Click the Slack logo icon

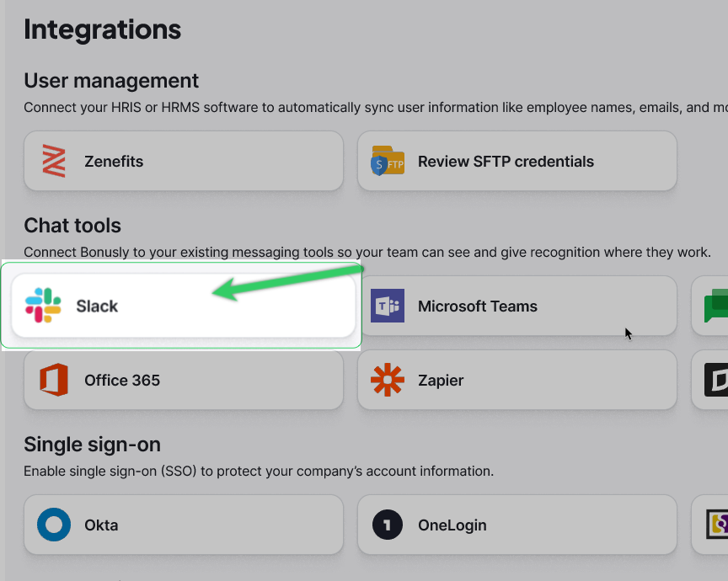coord(43,306)
